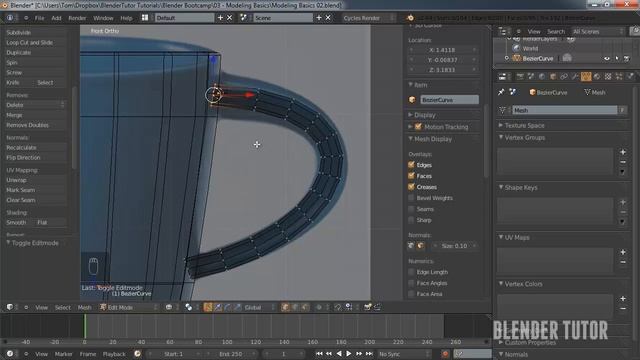Image resolution: width=640 pixels, height=360 pixels.
Task: Uncheck the Creases overlay checkbox
Action: pyautogui.click(x=411, y=187)
